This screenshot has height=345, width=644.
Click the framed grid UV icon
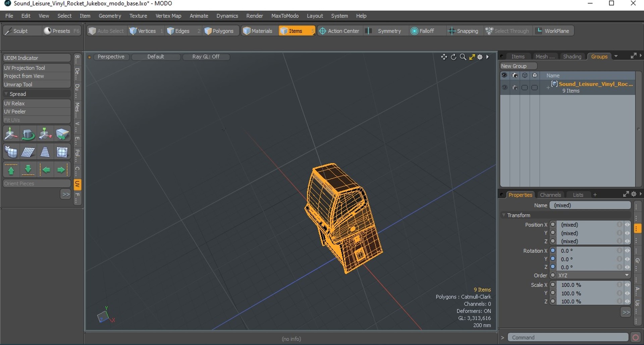coord(62,152)
